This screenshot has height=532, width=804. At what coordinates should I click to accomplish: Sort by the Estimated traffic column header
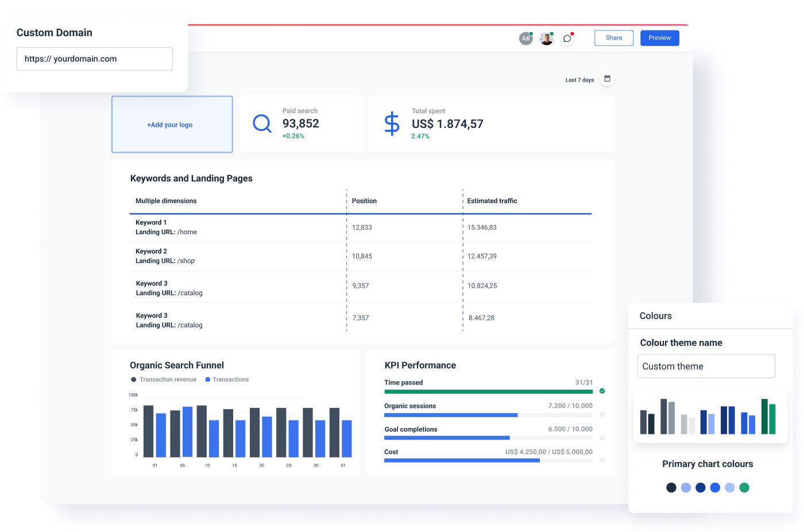pyautogui.click(x=492, y=201)
